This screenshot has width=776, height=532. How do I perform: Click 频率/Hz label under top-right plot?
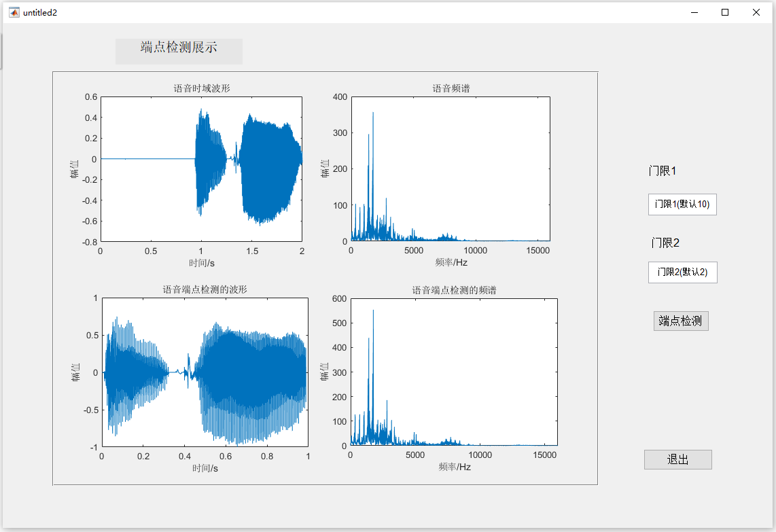[x=451, y=262]
